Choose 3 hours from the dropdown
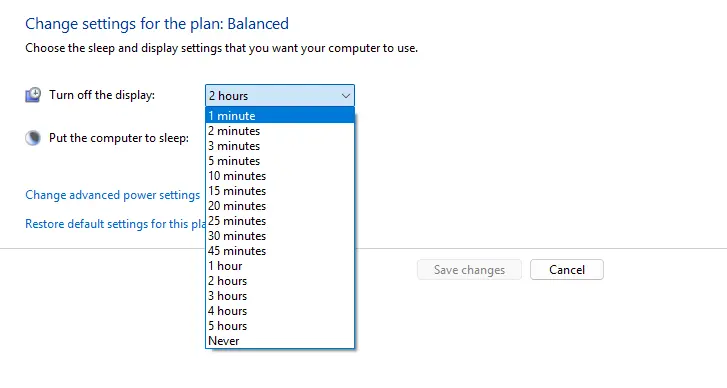The image size is (727, 388). (x=280, y=296)
